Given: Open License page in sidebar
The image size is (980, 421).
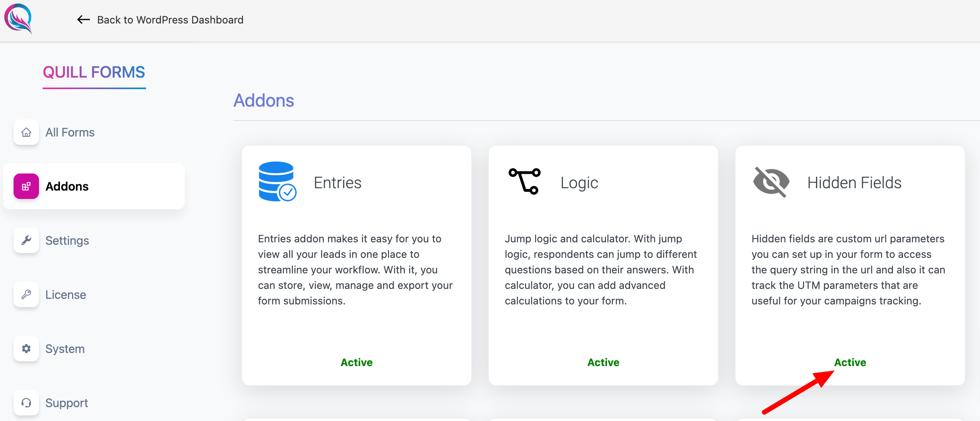Looking at the screenshot, I should coord(66,294).
